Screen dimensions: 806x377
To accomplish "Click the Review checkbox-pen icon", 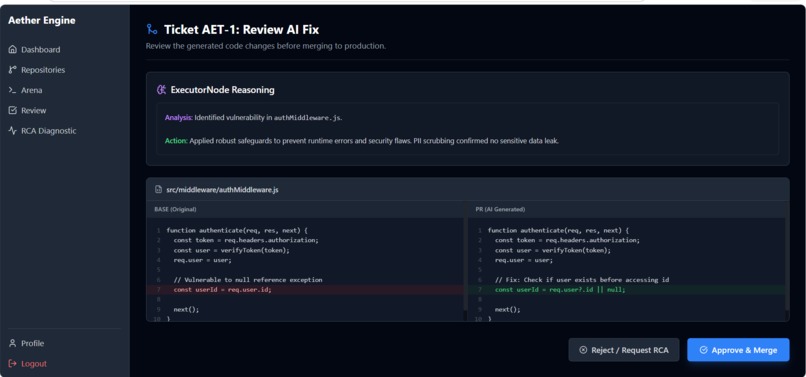I will (x=13, y=111).
